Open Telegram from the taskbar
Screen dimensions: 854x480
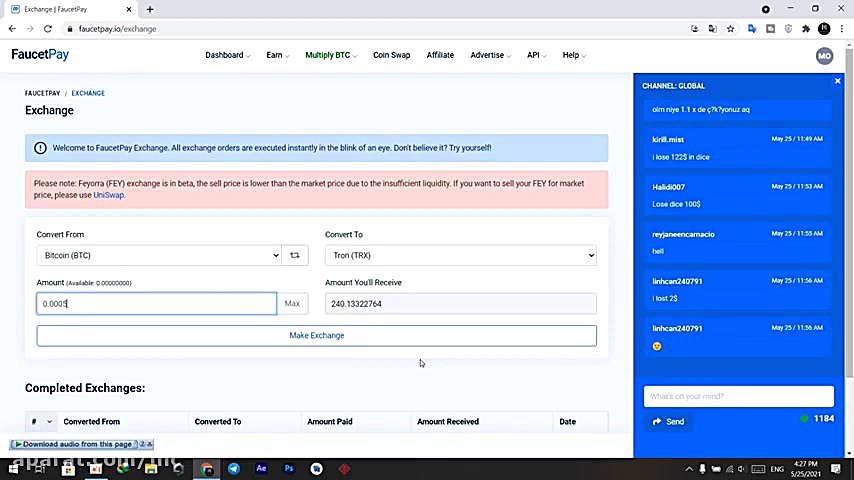pyautogui.click(x=234, y=469)
